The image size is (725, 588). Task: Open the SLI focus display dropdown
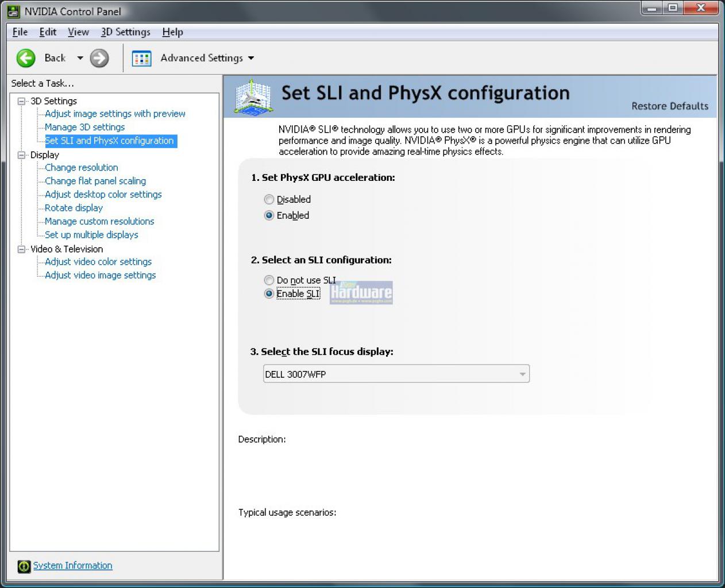(396, 374)
